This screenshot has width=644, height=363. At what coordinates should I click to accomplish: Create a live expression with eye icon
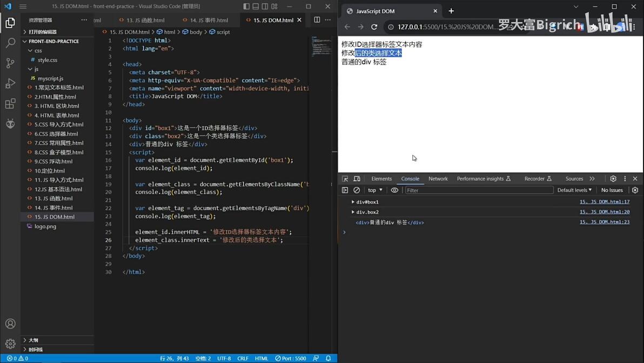coord(394,190)
